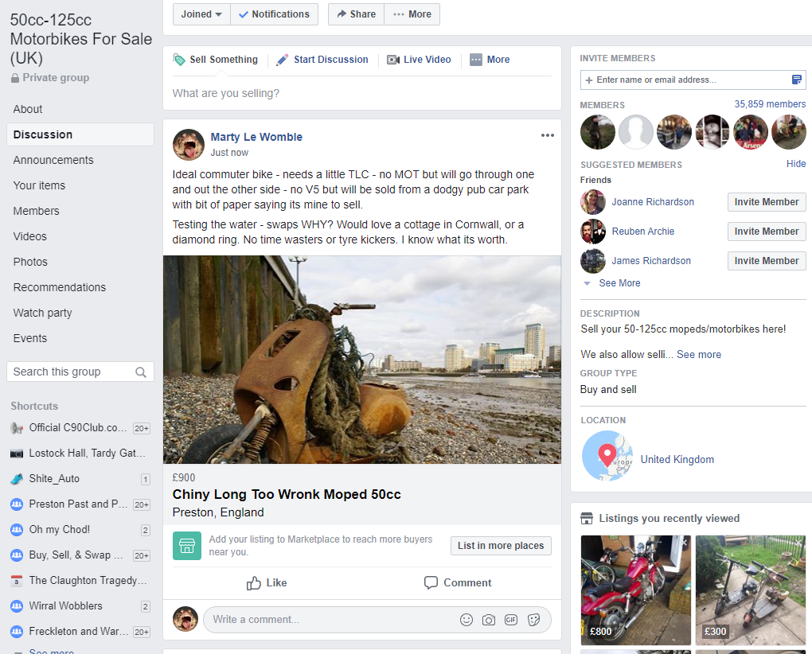Open the Shite_Auto shortcut
The width and height of the screenshot is (812, 654).
(80, 479)
